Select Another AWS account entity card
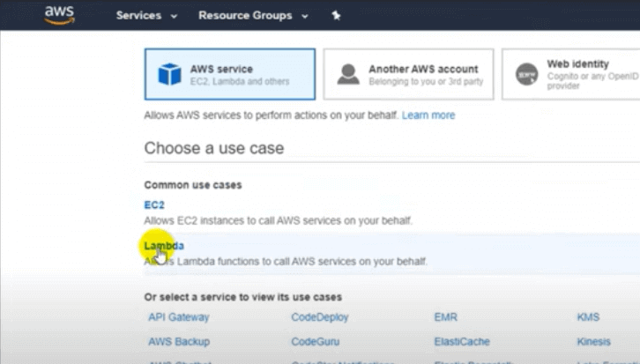 408,74
